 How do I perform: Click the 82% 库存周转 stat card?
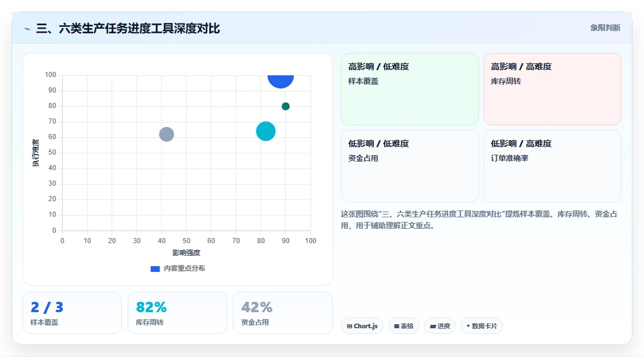pos(178,313)
